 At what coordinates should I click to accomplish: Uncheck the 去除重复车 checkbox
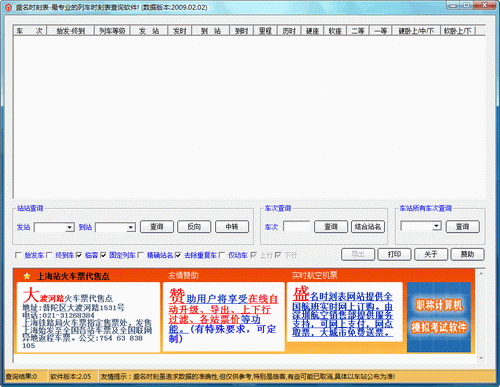[178, 255]
